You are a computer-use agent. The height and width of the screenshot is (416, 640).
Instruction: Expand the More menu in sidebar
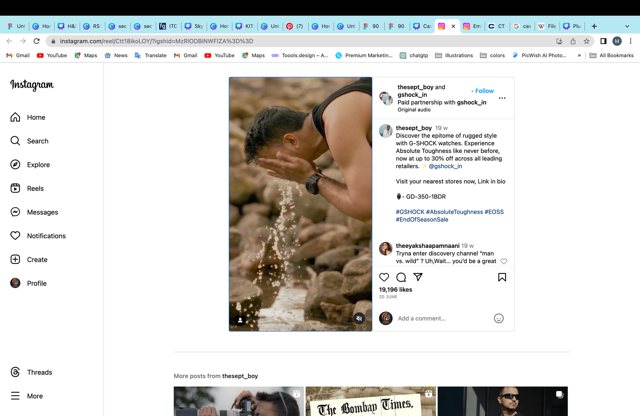pyautogui.click(x=27, y=396)
